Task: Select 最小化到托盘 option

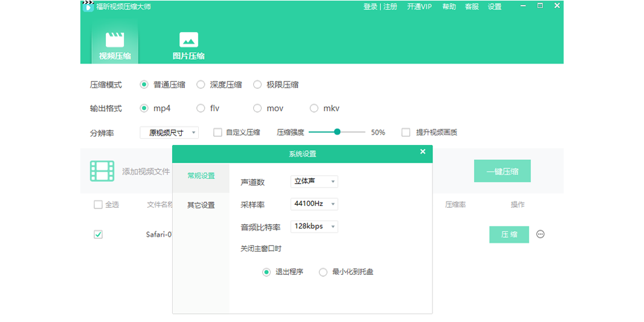Action: click(x=323, y=272)
